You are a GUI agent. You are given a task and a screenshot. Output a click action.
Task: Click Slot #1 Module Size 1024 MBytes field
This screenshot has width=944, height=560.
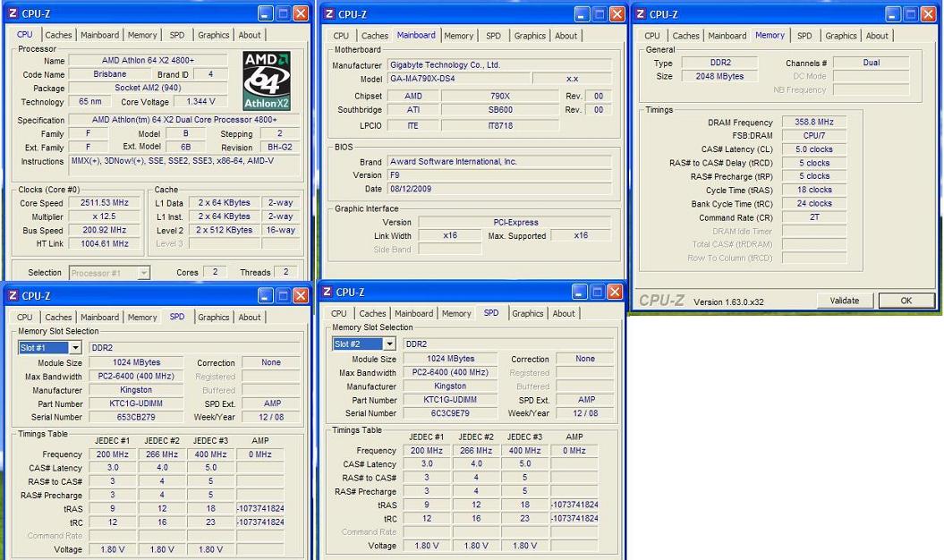pyautogui.click(x=136, y=362)
